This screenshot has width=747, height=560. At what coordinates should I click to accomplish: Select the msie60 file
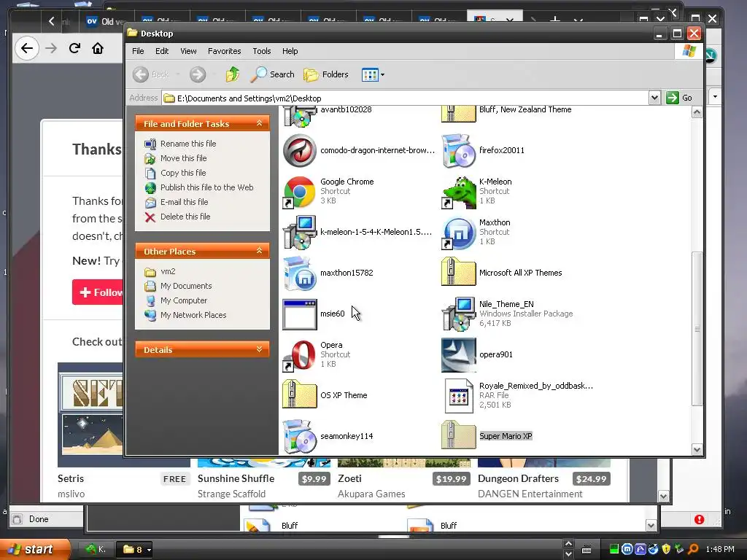tap(314, 314)
